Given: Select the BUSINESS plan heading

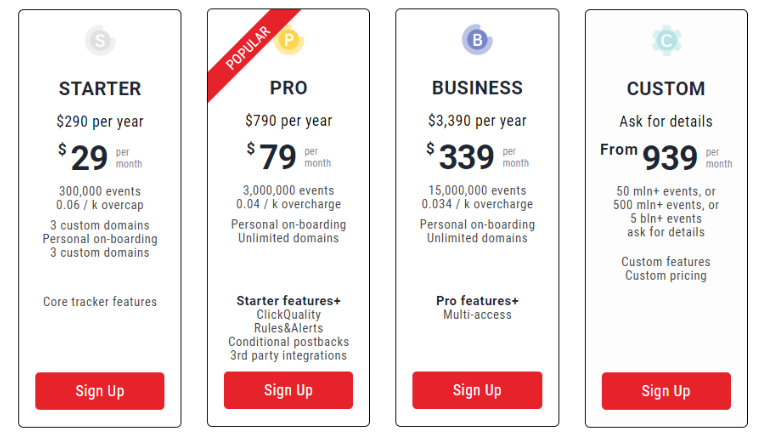Looking at the screenshot, I should (477, 88).
